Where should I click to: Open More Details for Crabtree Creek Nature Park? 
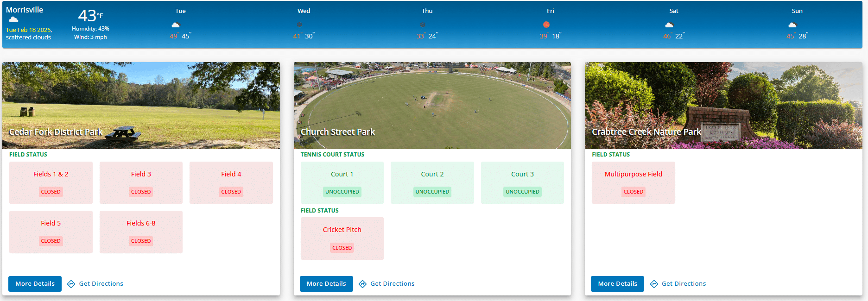[617, 284]
